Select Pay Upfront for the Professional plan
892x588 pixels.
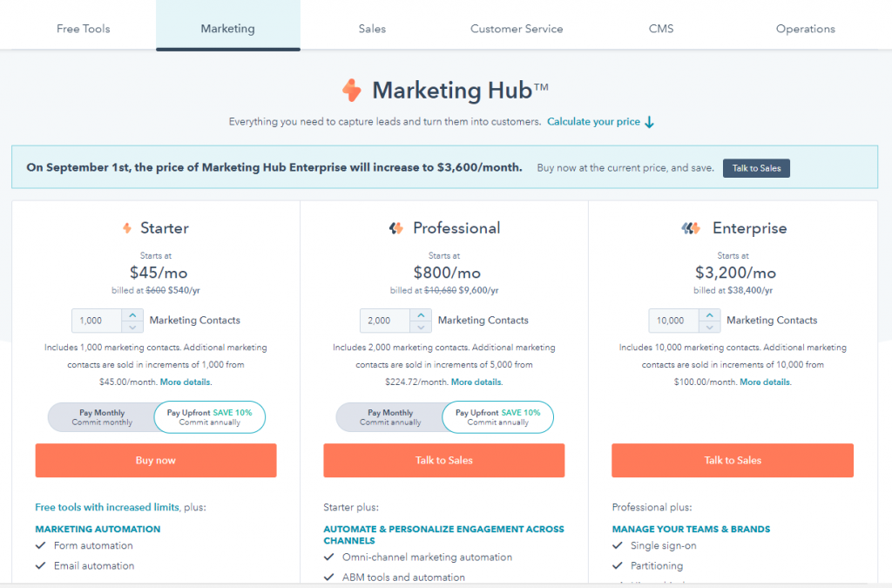497,417
